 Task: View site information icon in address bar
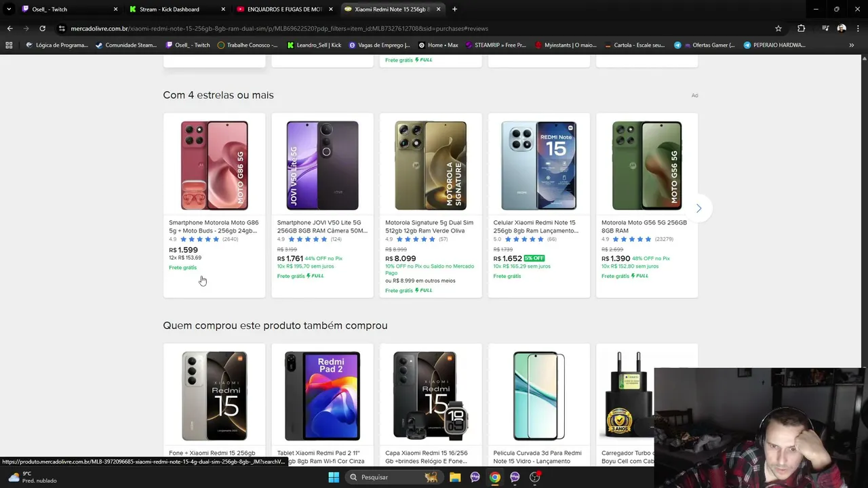pos(62,28)
